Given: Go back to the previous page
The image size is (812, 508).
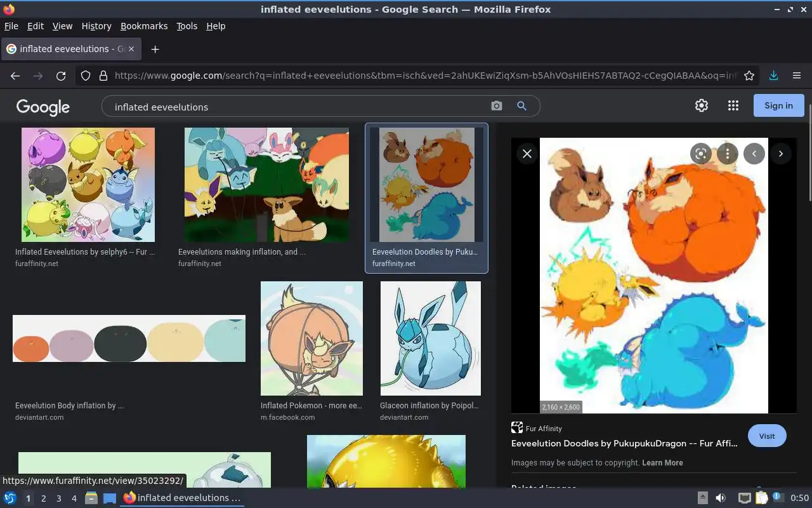Looking at the screenshot, I should click(x=15, y=76).
